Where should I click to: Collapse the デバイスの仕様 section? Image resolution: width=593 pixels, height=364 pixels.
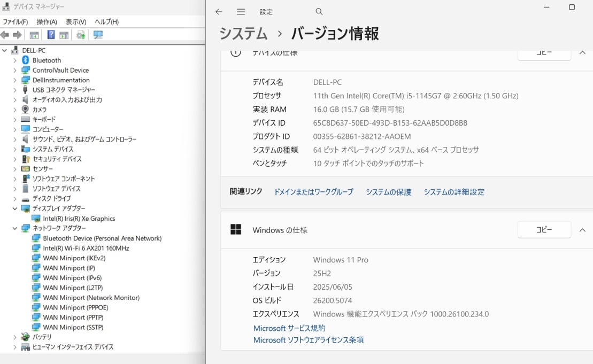(582, 53)
